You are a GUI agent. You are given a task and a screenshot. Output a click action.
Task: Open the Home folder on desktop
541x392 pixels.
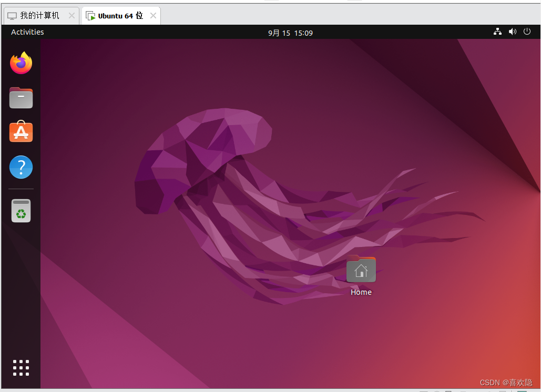(x=361, y=269)
